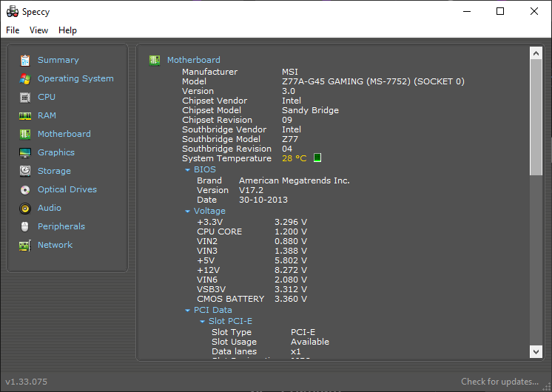Click BIOS version V17.2

(x=252, y=190)
